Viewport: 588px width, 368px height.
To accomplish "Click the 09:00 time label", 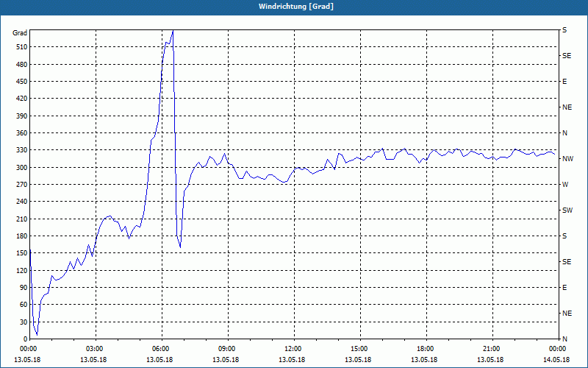I will 226,348.
